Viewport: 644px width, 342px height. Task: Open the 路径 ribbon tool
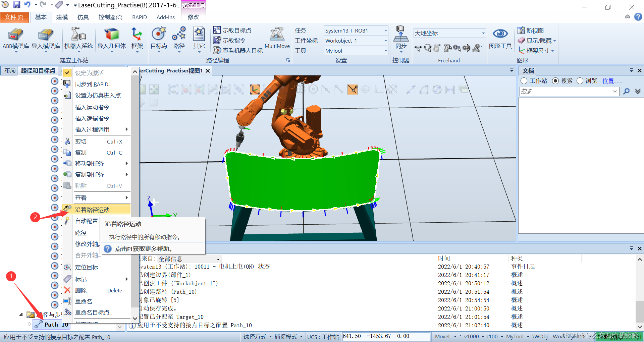click(x=179, y=39)
